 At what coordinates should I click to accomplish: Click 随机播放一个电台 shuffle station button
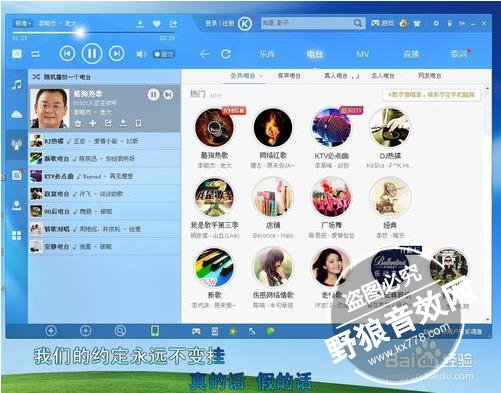(61, 77)
